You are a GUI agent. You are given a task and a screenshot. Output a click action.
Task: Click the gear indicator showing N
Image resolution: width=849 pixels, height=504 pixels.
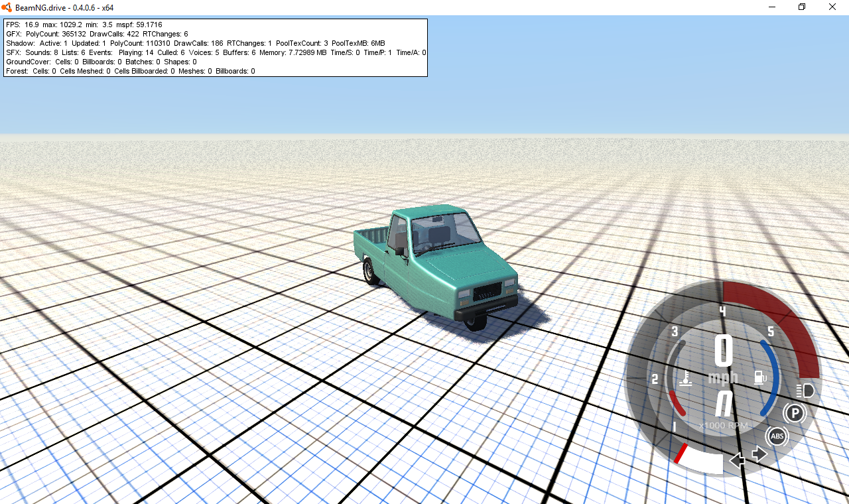point(723,404)
